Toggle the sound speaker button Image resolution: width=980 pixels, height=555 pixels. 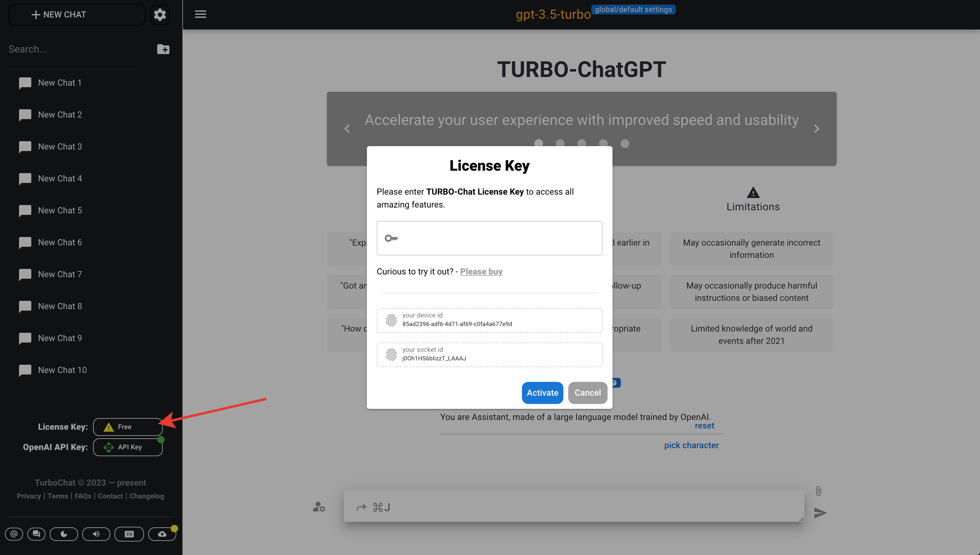(96, 534)
